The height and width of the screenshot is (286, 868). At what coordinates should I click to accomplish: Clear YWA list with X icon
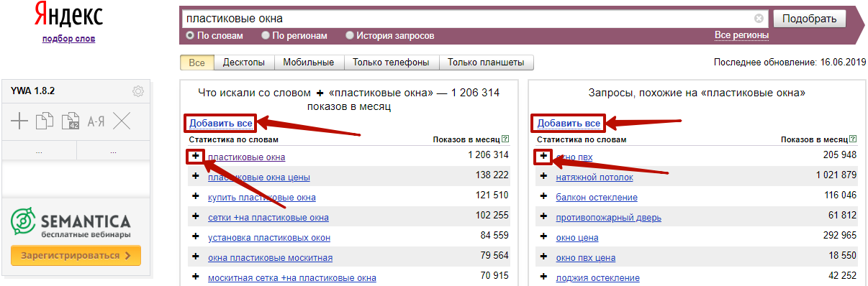[122, 121]
